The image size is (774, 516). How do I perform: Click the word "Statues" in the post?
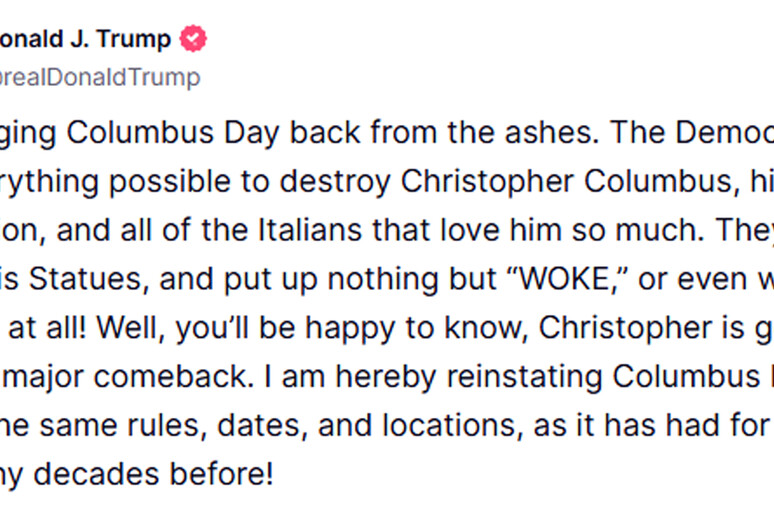tap(89, 279)
